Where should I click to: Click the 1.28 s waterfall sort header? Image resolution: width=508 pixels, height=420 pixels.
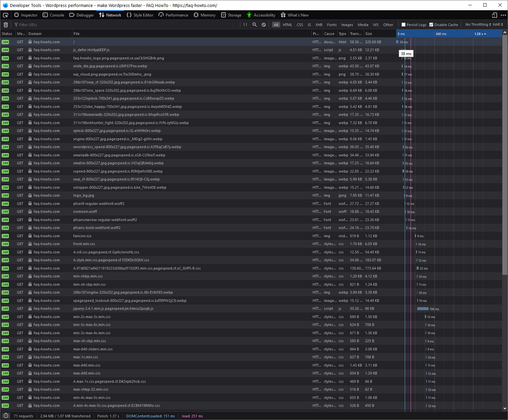pyautogui.click(x=480, y=34)
